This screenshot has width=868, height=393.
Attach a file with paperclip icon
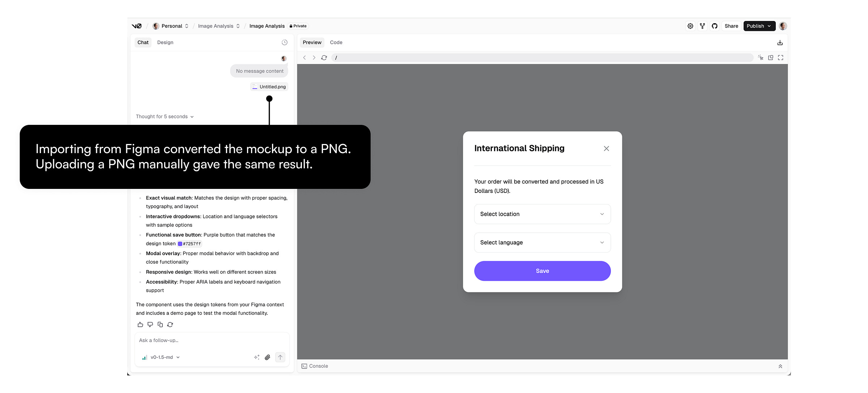tap(267, 357)
